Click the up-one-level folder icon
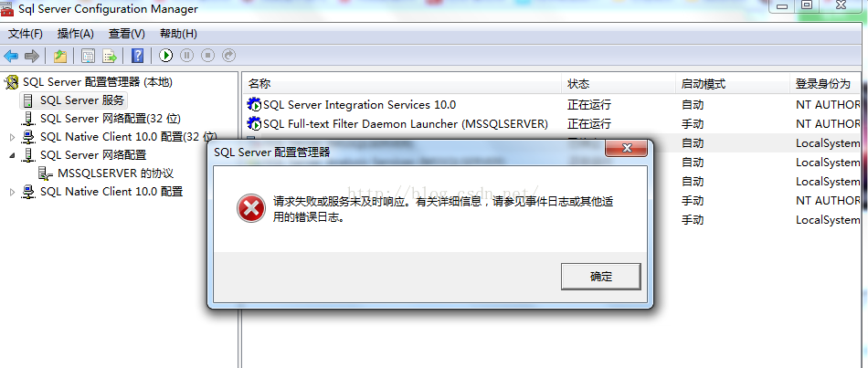This screenshot has width=868, height=368. click(59, 56)
